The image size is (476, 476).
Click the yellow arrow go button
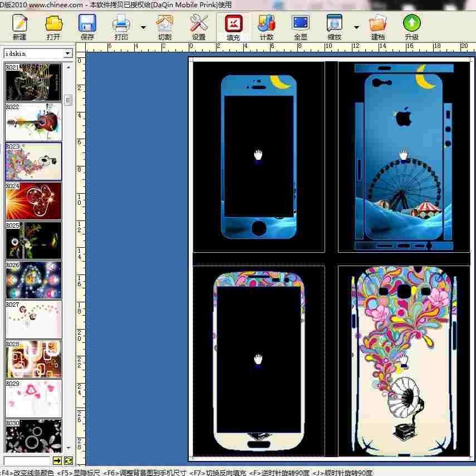[x=57, y=460]
